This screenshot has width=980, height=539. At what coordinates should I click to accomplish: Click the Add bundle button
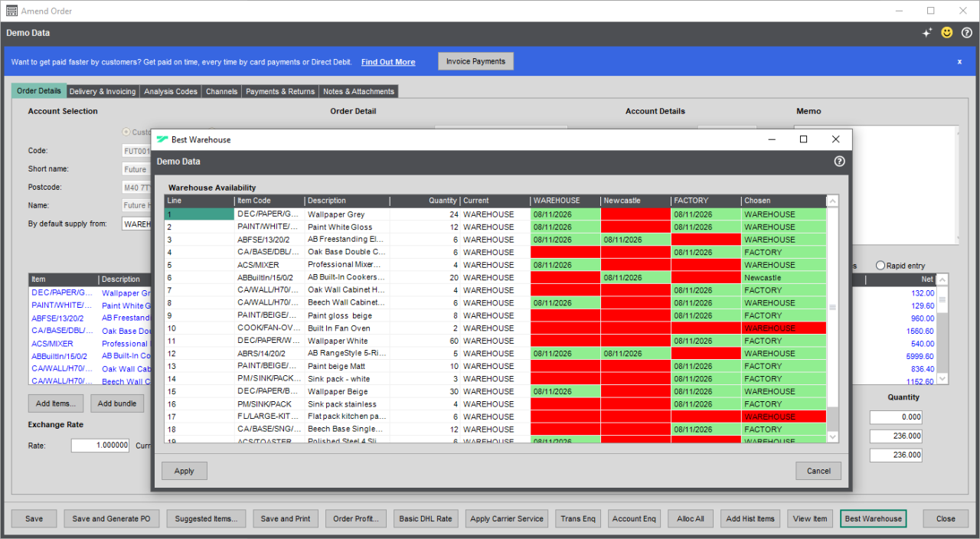(x=117, y=403)
